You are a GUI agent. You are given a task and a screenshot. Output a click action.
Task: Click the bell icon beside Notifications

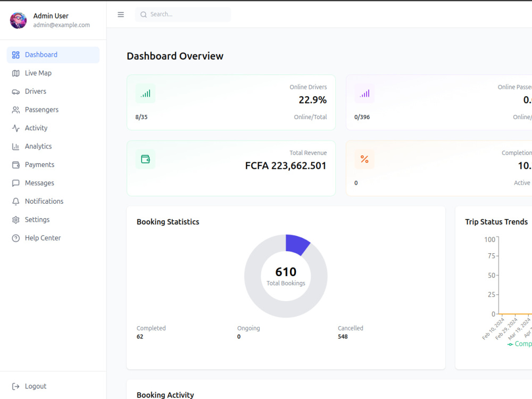point(15,202)
